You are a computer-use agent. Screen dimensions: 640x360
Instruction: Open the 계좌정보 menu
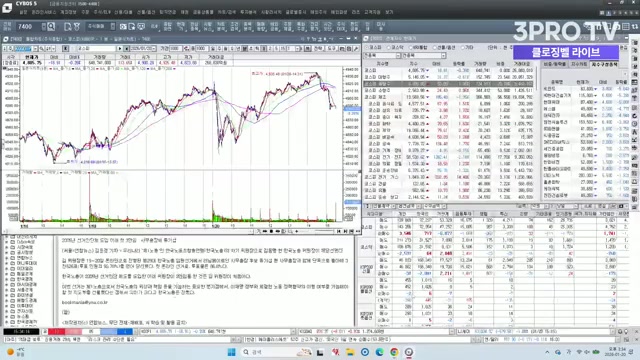68,13
